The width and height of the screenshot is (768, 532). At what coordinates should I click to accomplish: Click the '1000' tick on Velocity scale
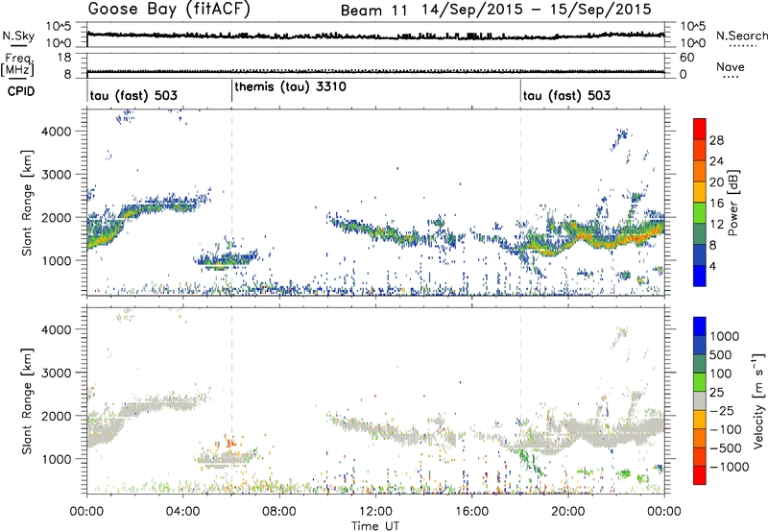[724, 336]
